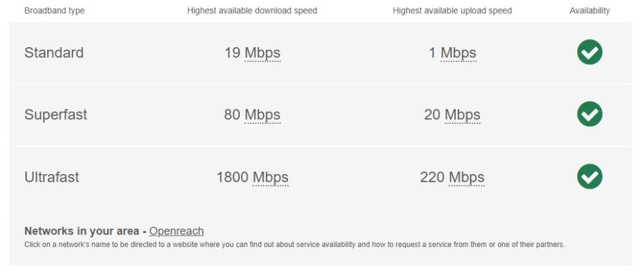Click the Standard availability green checkmark icon

[x=589, y=52]
